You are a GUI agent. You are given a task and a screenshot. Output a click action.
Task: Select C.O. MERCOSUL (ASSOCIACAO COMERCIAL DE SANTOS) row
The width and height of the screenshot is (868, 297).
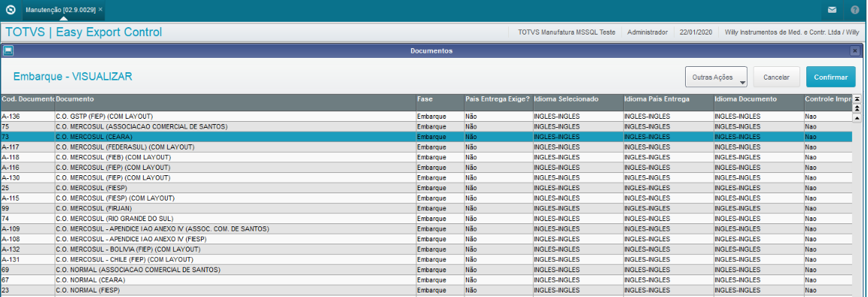[426, 126]
